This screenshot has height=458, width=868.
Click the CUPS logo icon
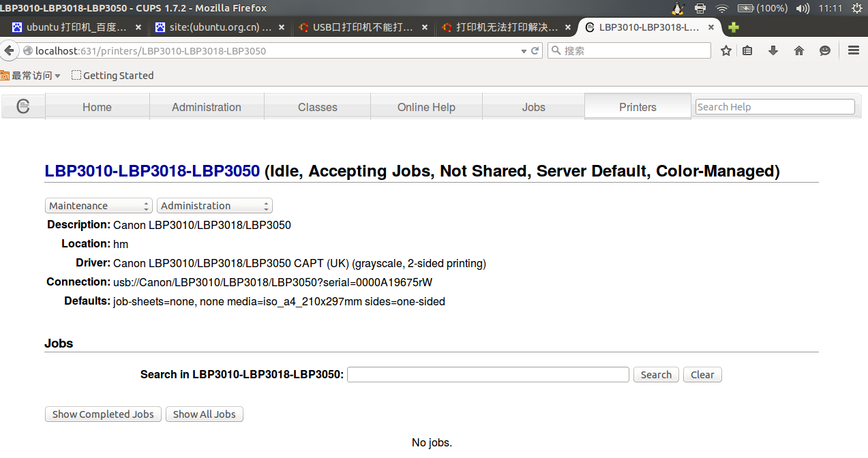(x=23, y=106)
